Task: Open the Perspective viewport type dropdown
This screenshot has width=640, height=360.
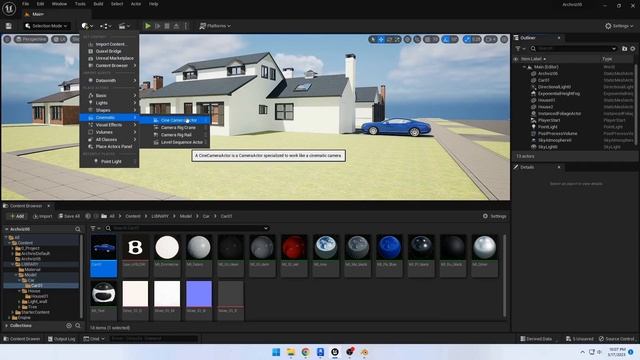Action: [31, 39]
